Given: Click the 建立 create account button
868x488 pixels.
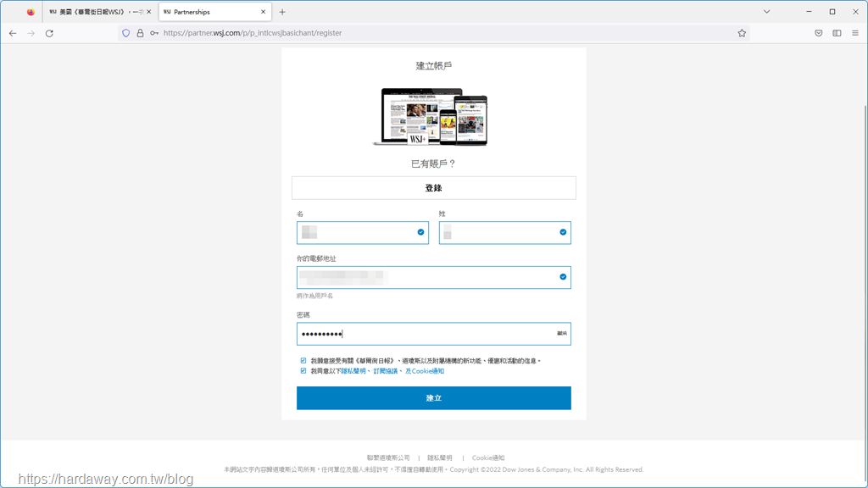Looking at the screenshot, I should 433,398.
